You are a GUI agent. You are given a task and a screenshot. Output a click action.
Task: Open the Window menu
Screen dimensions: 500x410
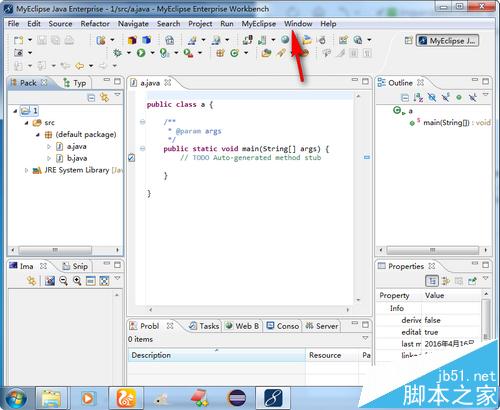click(298, 24)
